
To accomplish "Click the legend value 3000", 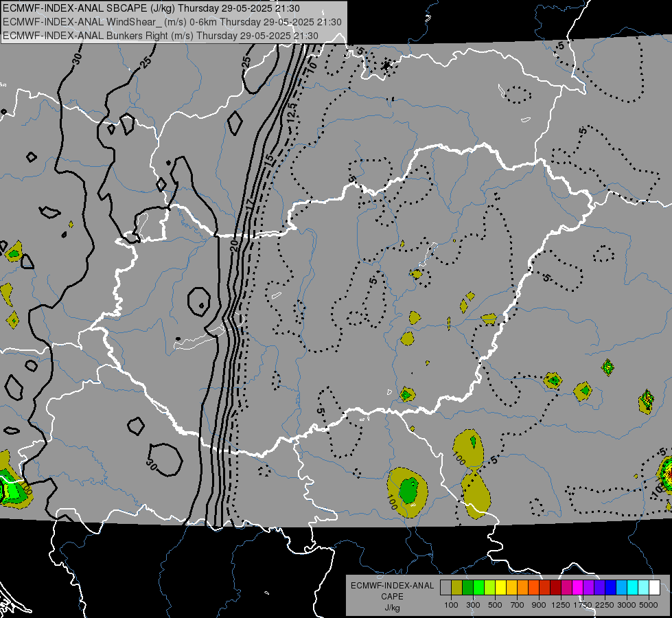I will (627, 605).
